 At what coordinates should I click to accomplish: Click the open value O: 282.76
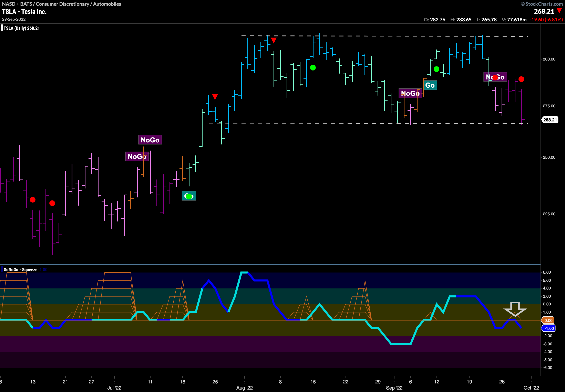tap(434, 20)
